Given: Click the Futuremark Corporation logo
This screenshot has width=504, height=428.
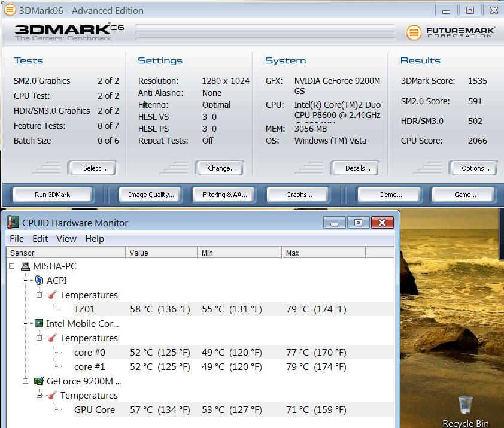Looking at the screenshot, I should click(451, 32).
